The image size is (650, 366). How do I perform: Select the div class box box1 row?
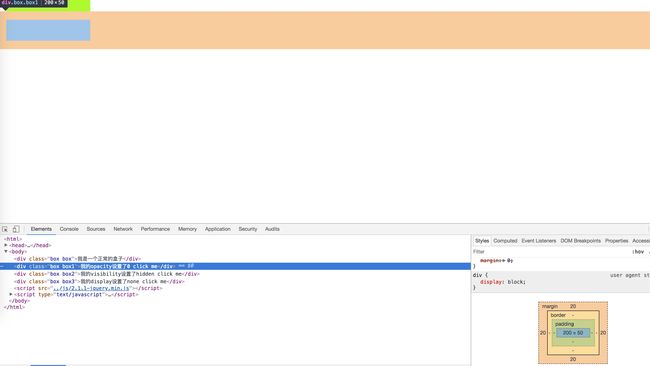pos(235,266)
